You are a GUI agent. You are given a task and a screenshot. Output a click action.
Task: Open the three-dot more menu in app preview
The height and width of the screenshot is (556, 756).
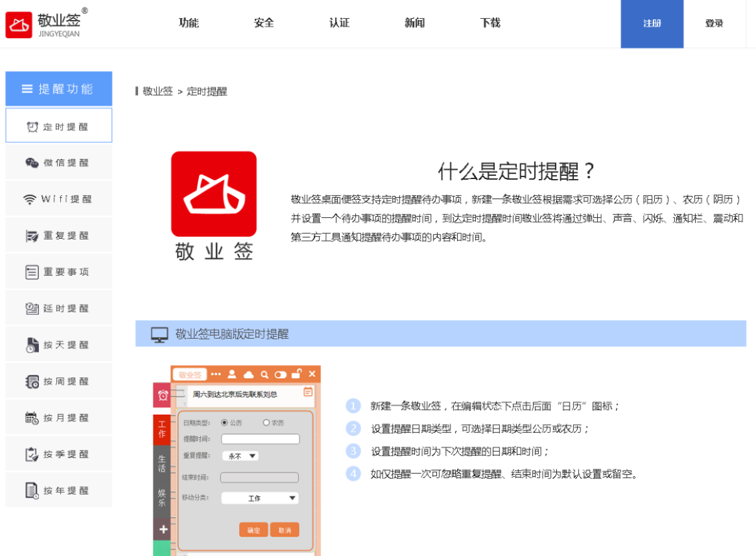(x=216, y=374)
